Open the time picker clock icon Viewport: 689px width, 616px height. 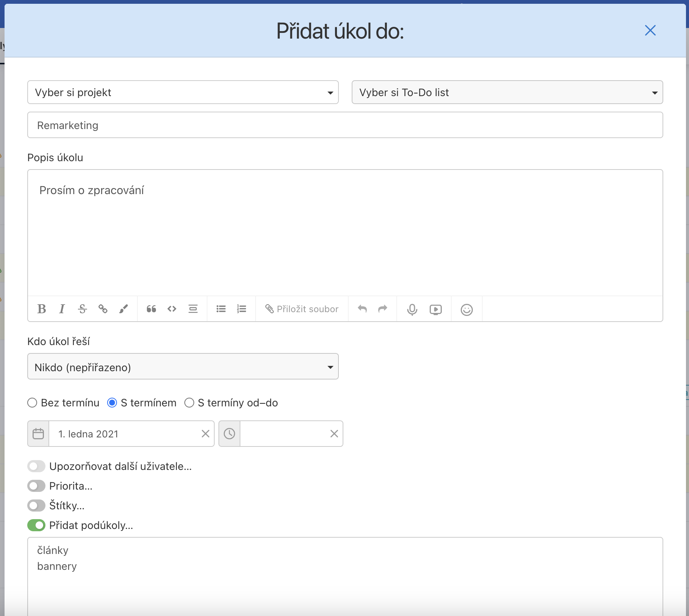(x=229, y=434)
